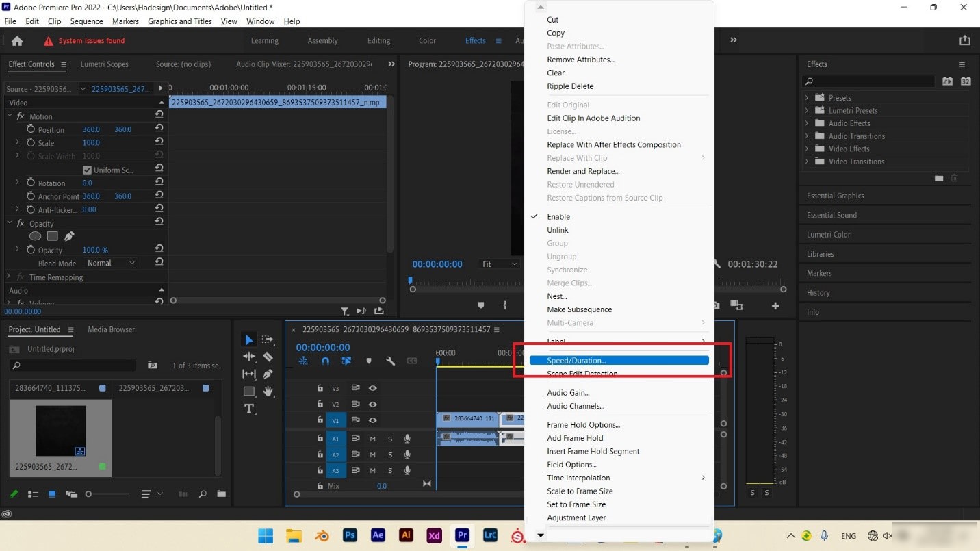Toggle V3 track output eye
980x551 pixels.
click(373, 387)
